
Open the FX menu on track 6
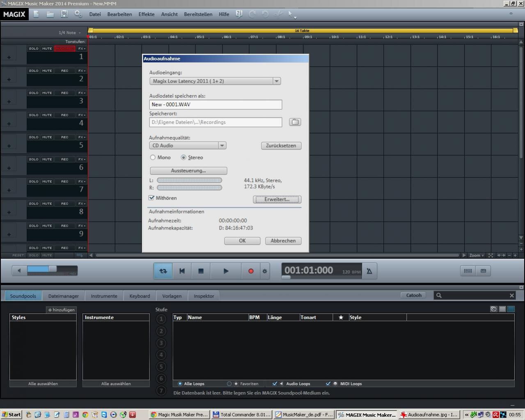[x=82, y=159]
